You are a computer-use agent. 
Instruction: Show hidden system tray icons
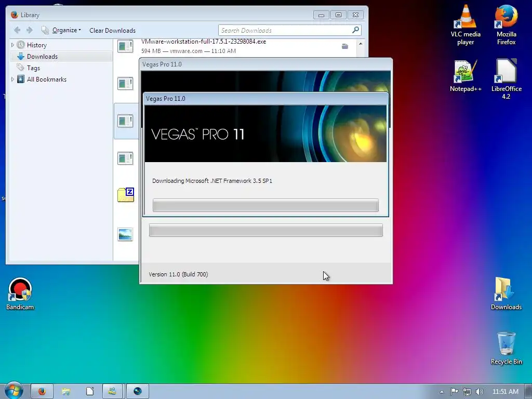(442, 392)
